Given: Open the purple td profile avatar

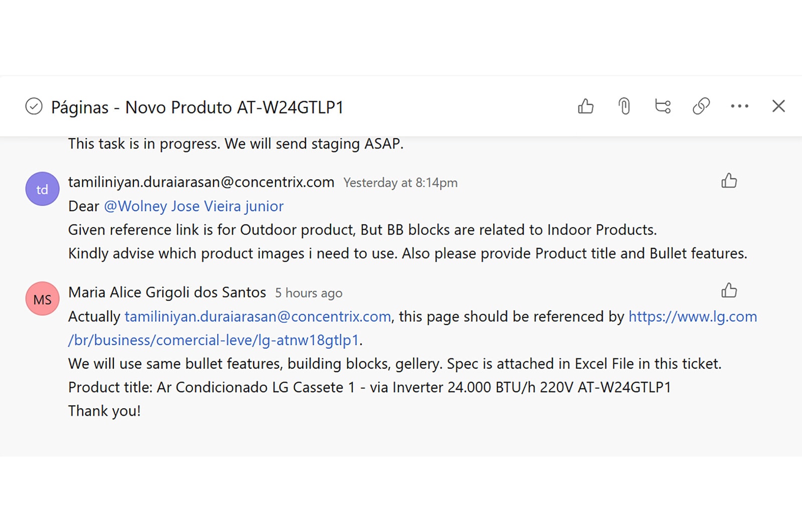Looking at the screenshot, I should (x=43, y=189).
